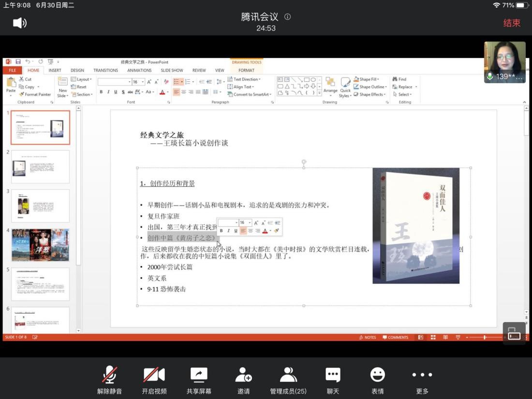
Task: End the meeting with 结束
Action: pyautogui.click(x=512, y=23)
